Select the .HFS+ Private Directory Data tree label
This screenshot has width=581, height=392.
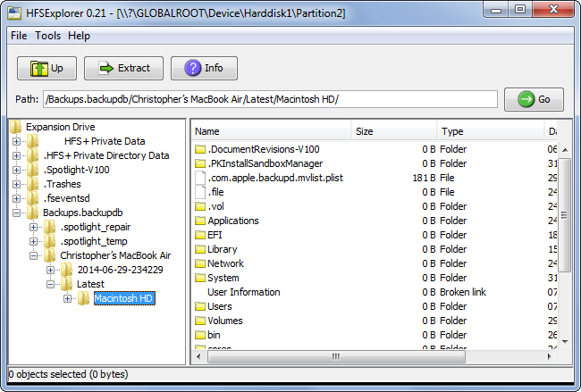[x=106, y=155]
